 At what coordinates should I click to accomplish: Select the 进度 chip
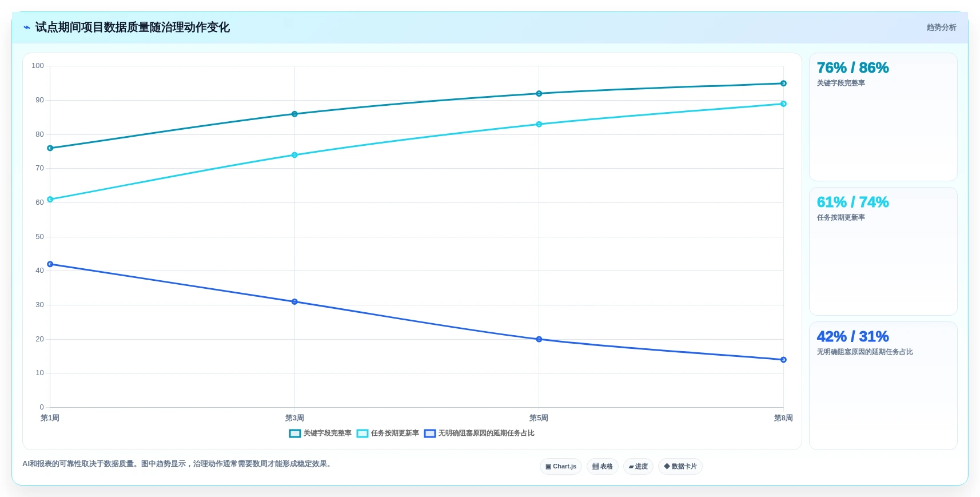638,467
